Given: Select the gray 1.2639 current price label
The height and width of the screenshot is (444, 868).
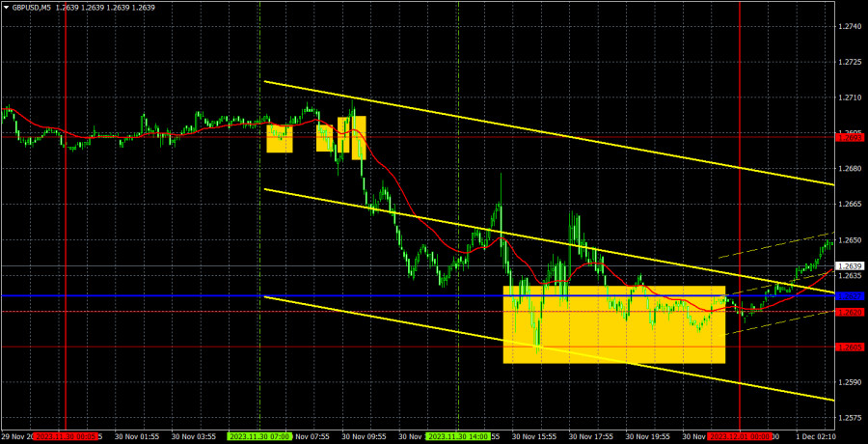Looking at the screenshot, I should pos(852,266).
